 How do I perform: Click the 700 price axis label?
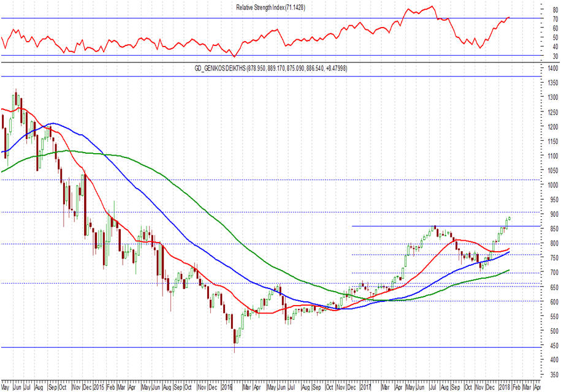(x=554, y=273)
